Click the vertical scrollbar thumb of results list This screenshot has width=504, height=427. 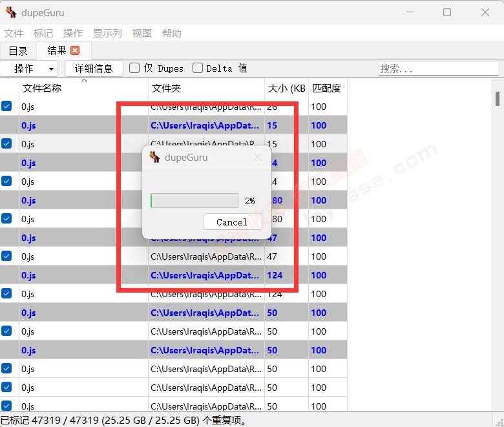(x=498, y=99)
